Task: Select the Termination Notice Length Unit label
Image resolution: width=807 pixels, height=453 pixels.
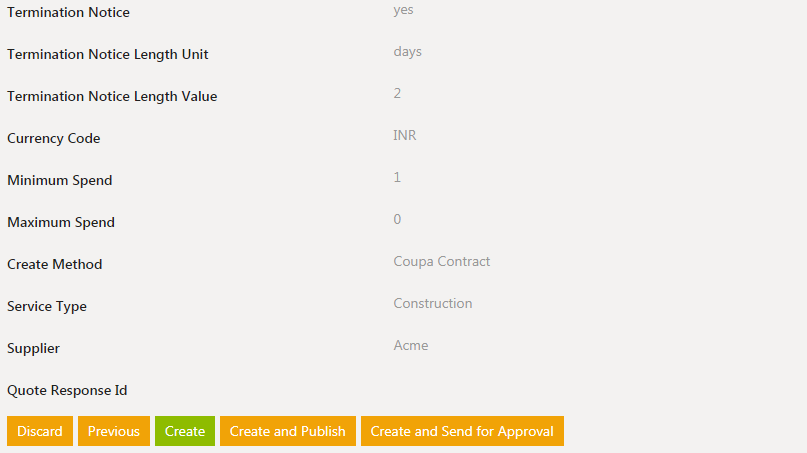Action: (x=108, y=55)
